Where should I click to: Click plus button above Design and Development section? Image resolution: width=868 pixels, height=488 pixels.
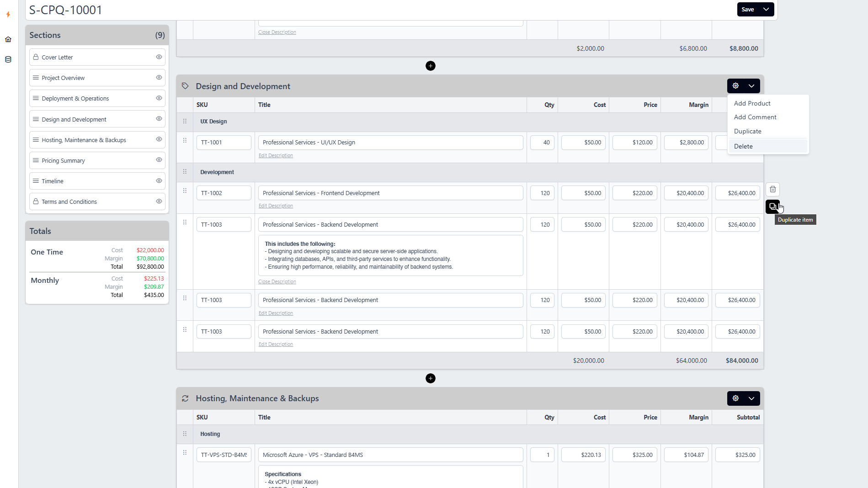point(430,66)
